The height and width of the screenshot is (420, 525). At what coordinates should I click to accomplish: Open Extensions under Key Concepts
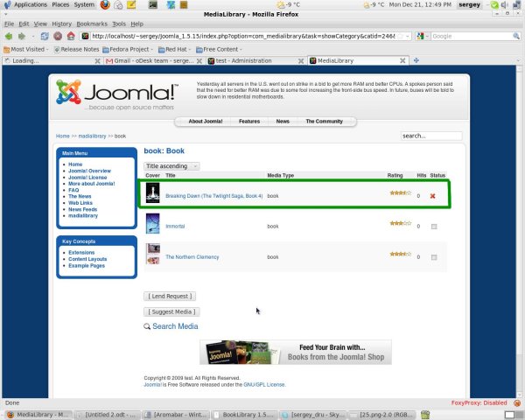pyautogui.click(x=81, y=253)
